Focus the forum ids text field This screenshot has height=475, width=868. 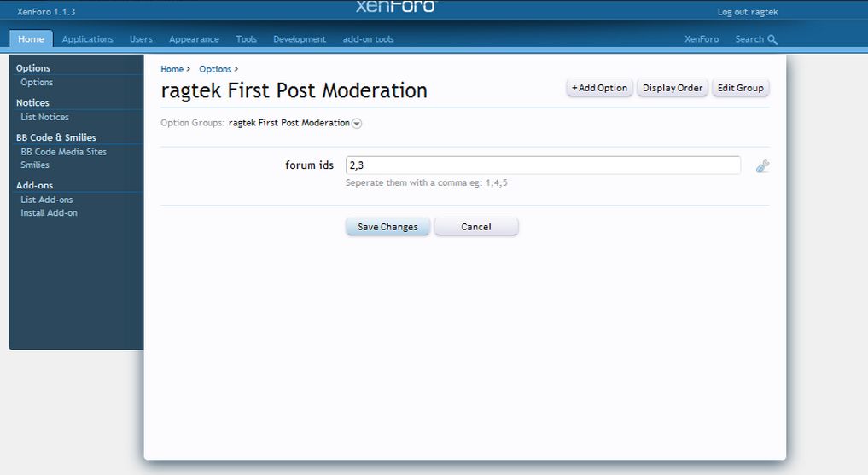[542, 165]
